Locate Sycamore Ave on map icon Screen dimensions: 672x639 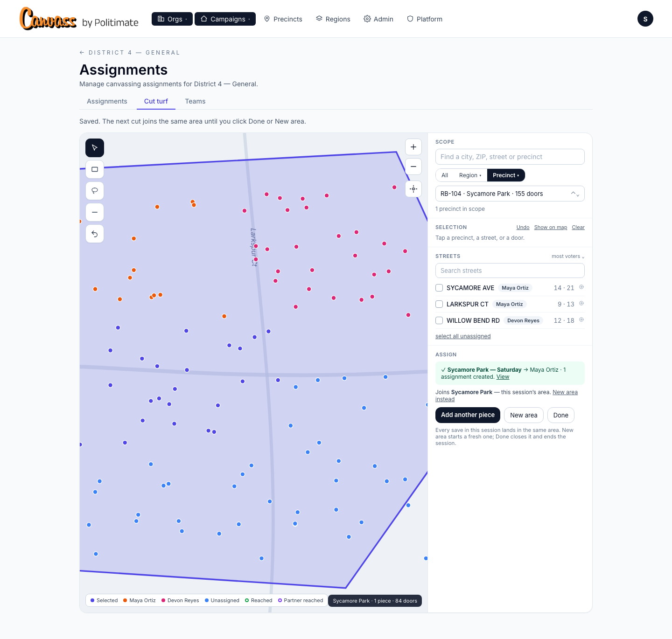(581, 287)
